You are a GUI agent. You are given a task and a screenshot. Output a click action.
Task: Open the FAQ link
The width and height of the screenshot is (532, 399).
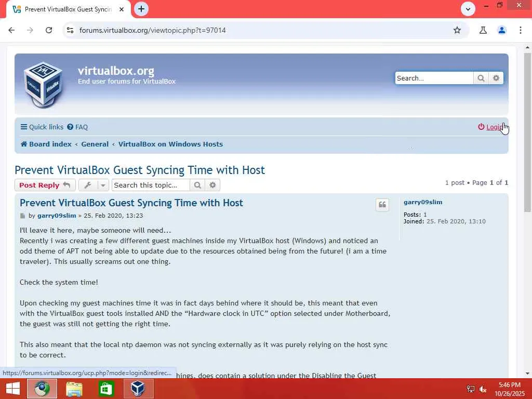[77, 127]
